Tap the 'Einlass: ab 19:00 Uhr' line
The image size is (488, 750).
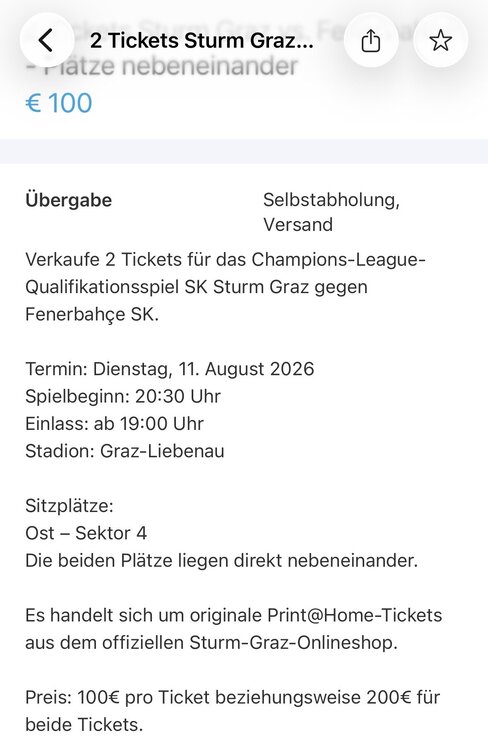pos(114,423)
